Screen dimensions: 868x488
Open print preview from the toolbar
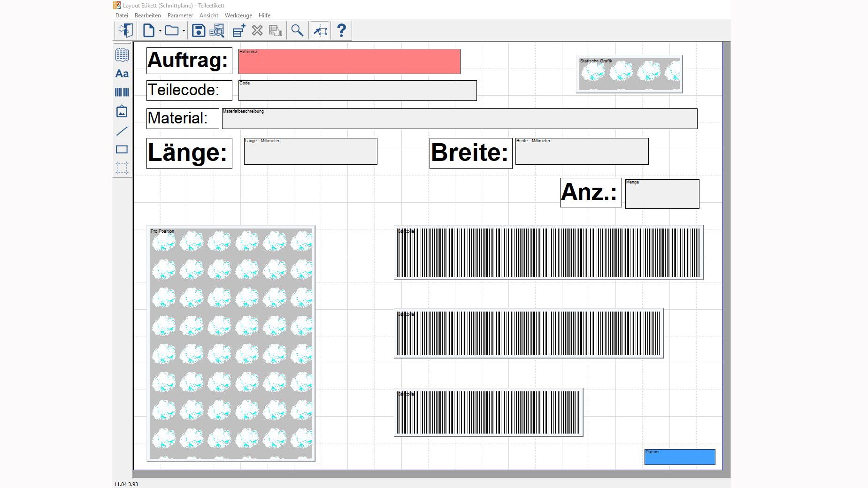(217, 31)
